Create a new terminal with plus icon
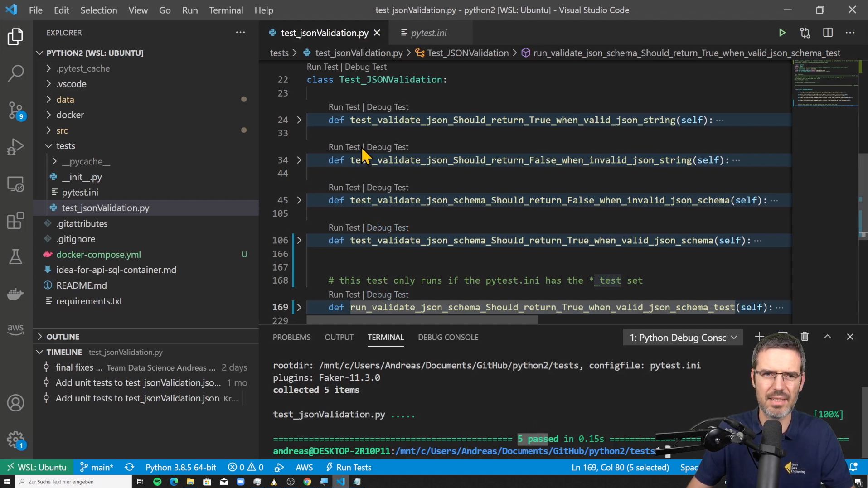 point(759,337)
